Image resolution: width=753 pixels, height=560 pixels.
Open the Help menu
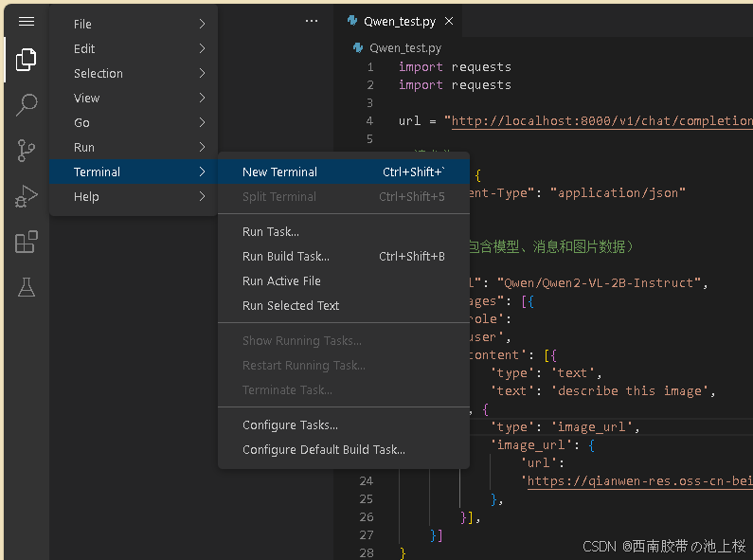134,196
